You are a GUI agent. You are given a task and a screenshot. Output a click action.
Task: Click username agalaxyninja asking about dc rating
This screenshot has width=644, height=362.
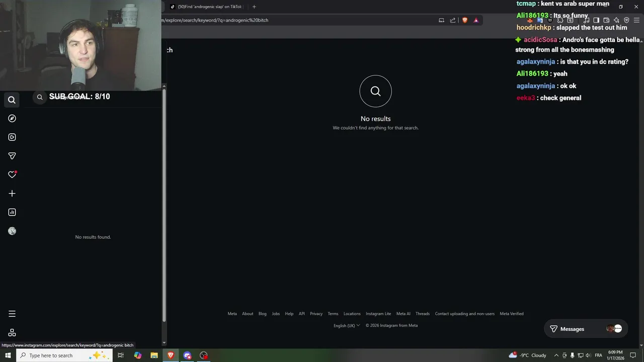coord(535,62)
